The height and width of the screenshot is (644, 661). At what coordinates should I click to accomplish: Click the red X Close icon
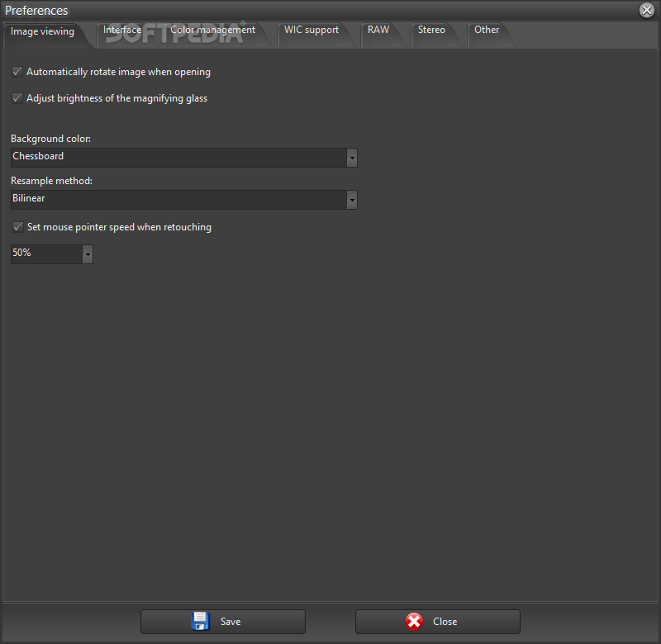(x=414, y=621)
